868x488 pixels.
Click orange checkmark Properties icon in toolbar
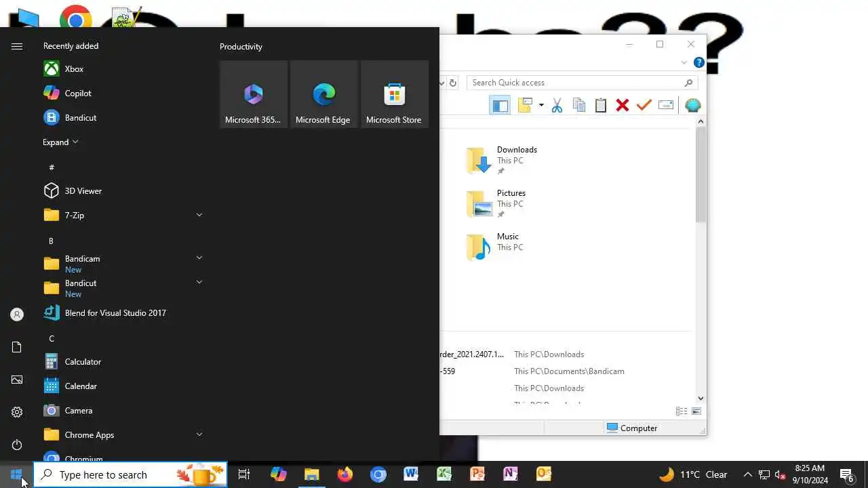pyautogui.click(x=644, y=105)
